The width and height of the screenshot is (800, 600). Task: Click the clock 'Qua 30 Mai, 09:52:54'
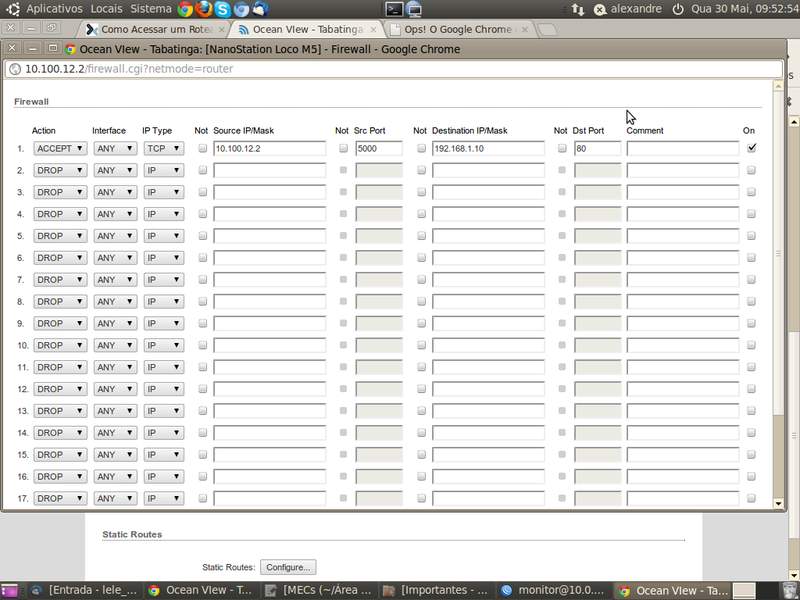[x=745, y=9]
